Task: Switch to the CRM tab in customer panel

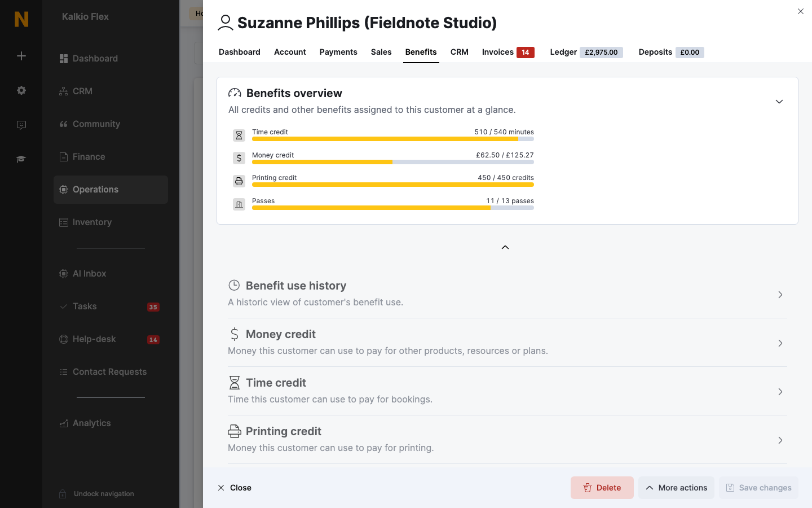Action: pyautogui.click(x=460, y=52)
